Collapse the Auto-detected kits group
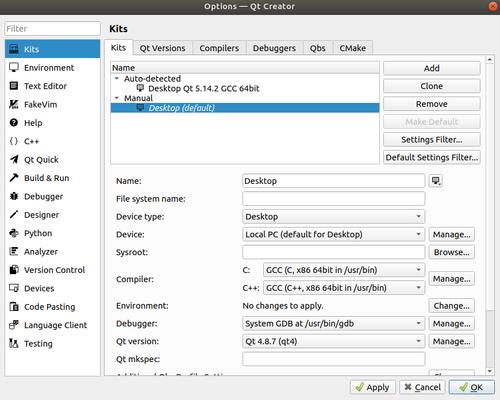The image size is (500, 400). tap(117, 79)
